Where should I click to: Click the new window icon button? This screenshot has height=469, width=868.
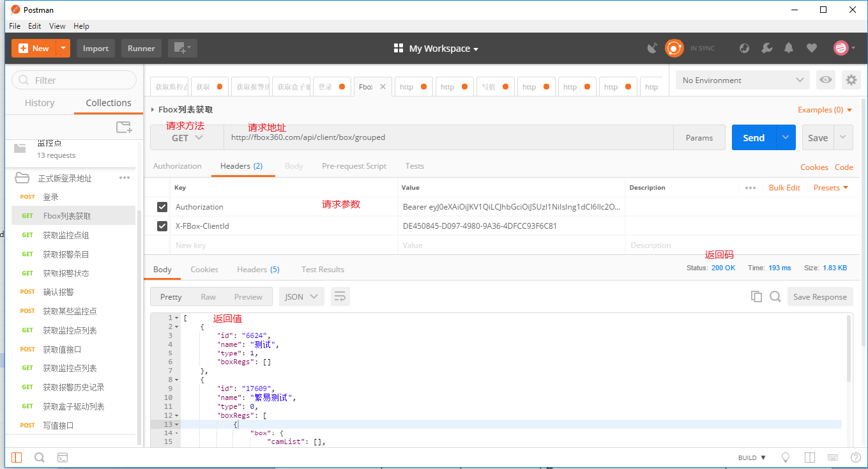point(183,48)
